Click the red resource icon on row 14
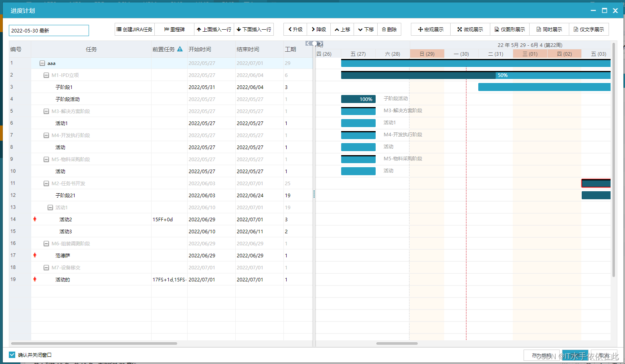This screenshot has width=625, height=364. coord(35,219)
